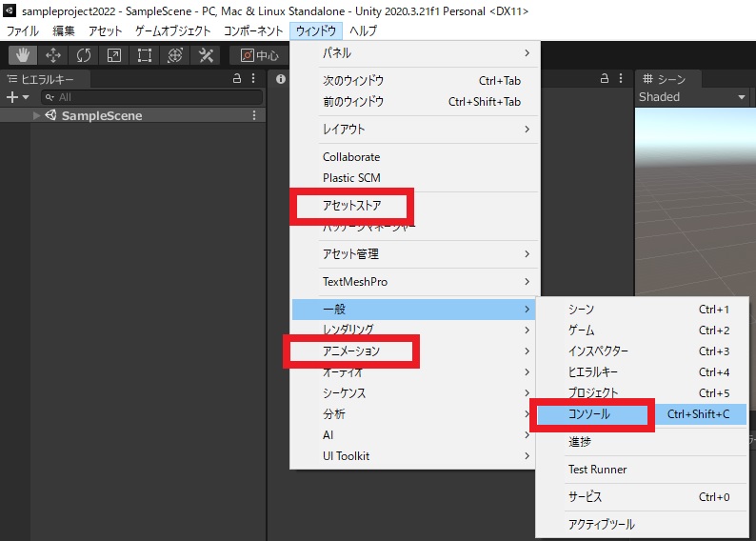This screenshot has height=541, width=756.
Task: Open the Collaborate window
Action: tap(415, 157)
